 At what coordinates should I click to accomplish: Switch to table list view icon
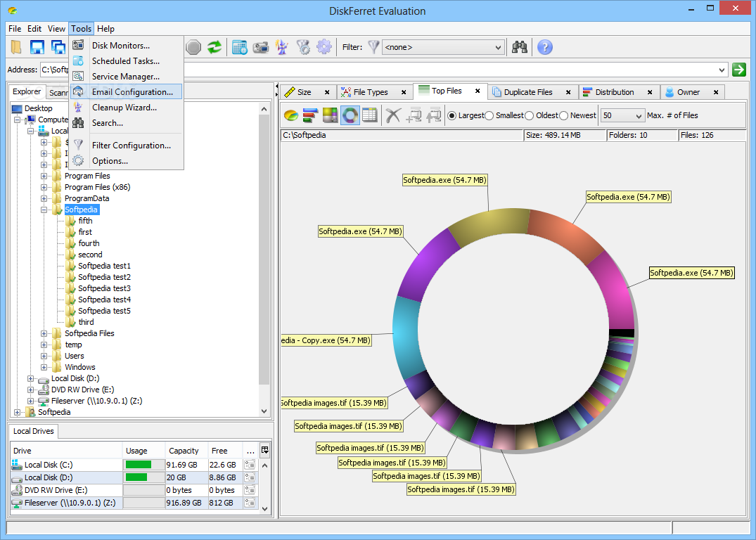click(370, 115)
